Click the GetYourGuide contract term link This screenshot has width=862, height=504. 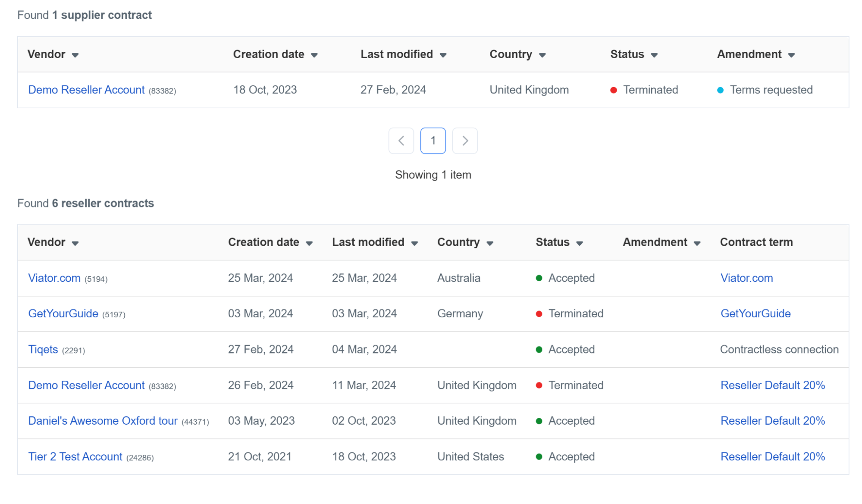[755, 313]
